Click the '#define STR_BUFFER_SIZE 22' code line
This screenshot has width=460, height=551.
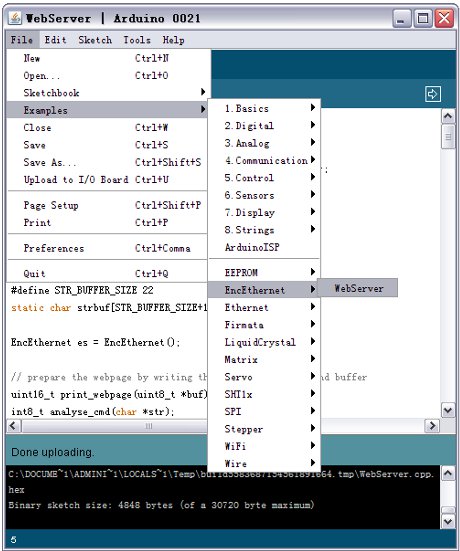[x=82, y=290]
